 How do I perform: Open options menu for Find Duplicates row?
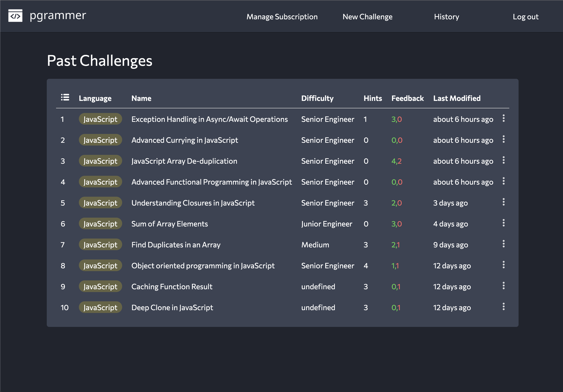point(503,244)
